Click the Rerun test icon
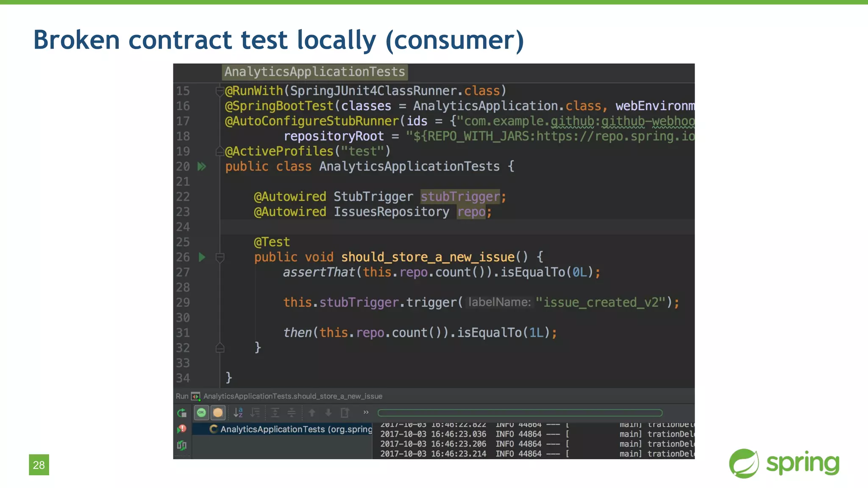 tap(182, 413)
